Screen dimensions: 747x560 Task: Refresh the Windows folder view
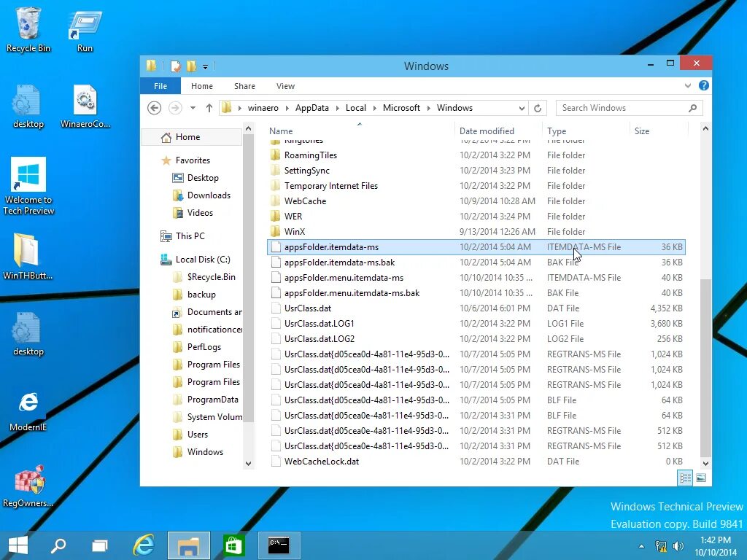(x=538, y=108)
